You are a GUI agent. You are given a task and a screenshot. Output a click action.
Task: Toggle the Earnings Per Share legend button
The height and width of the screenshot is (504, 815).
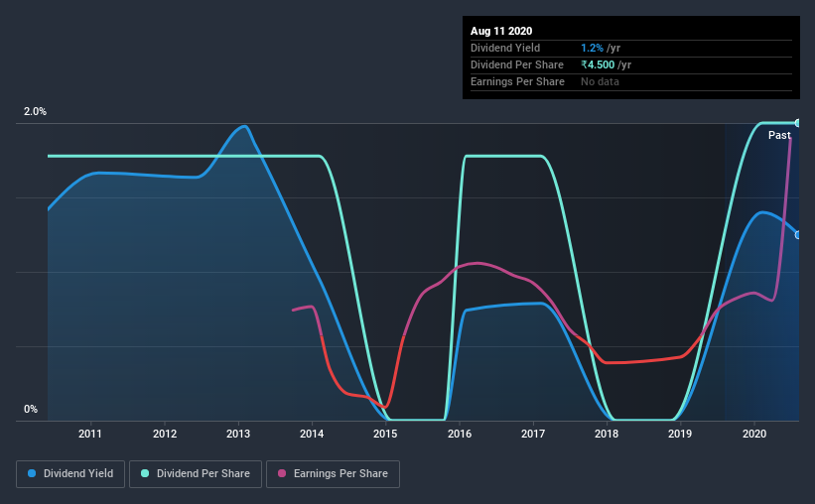click(333, 474)
